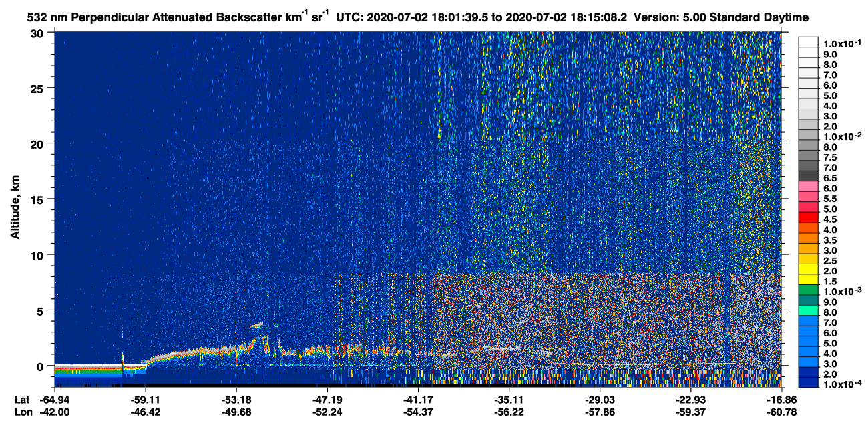
Task: Click colorbar label 5.5
Action: pyautogui.click(x=830, y=199)
